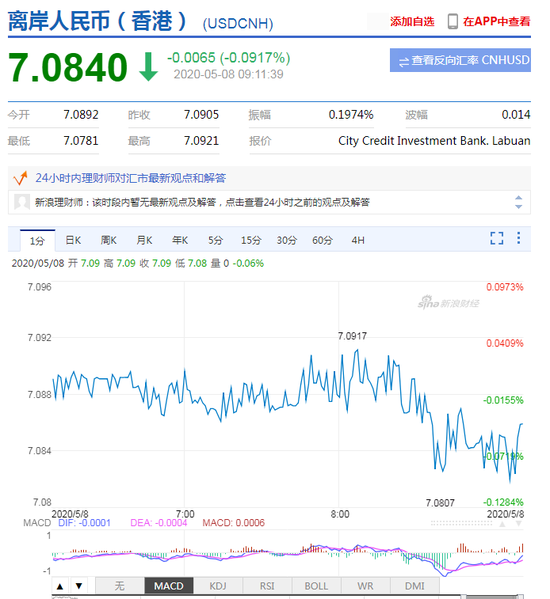
Task: Click the 新浪理财师 avatar thumbnail
Action: coord(21,202)
